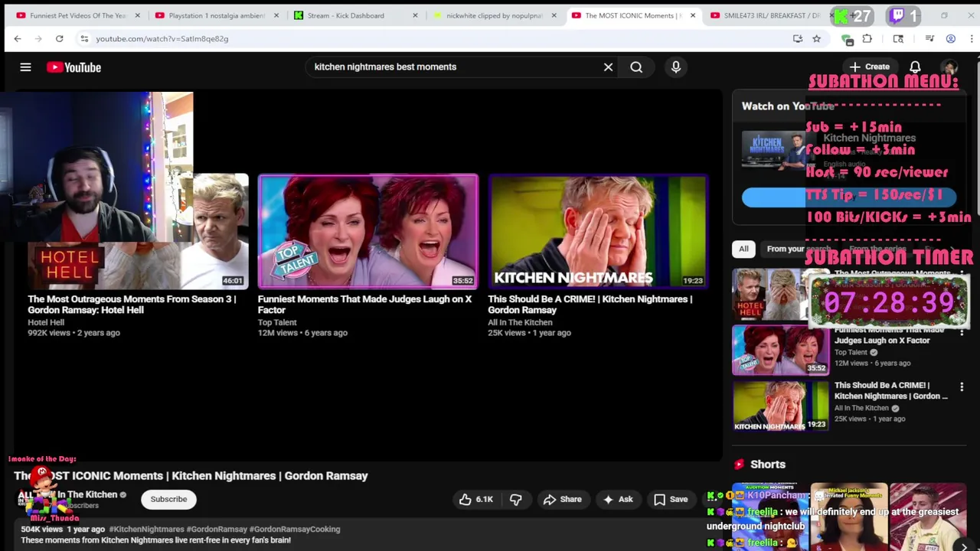The width and height of the screenshot is (980, 551).
Task: Save the video to a playlist
Action: coord(671,499)
